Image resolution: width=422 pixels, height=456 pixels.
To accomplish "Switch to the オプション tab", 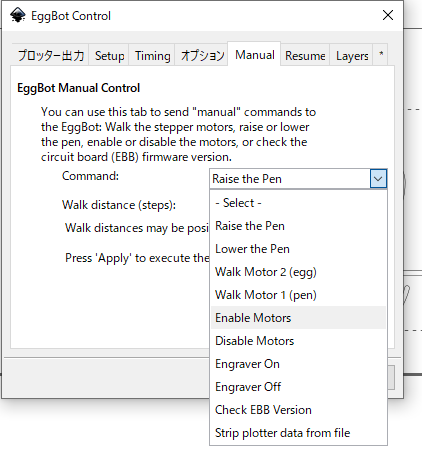I will 202,56.
